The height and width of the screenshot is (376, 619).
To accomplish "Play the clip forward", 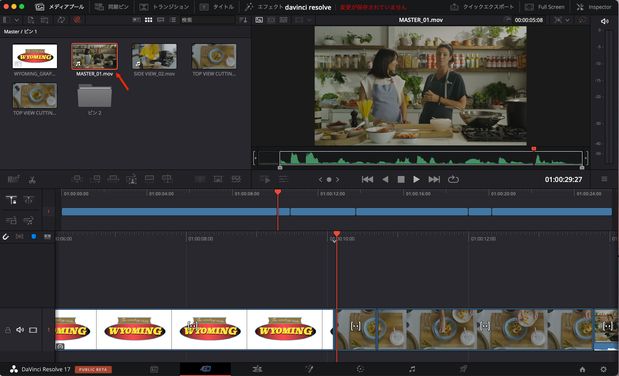I will 416,180.
